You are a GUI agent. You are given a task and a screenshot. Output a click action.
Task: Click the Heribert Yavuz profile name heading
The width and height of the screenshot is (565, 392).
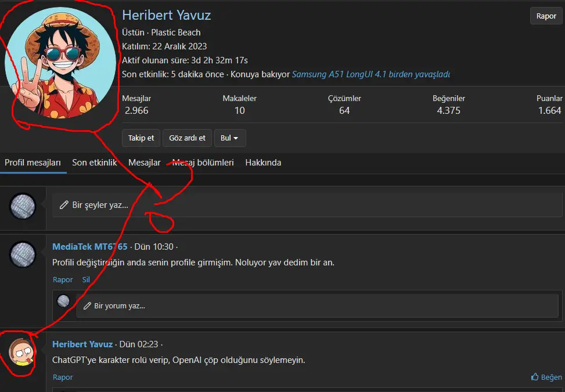(x=167, y=15)
